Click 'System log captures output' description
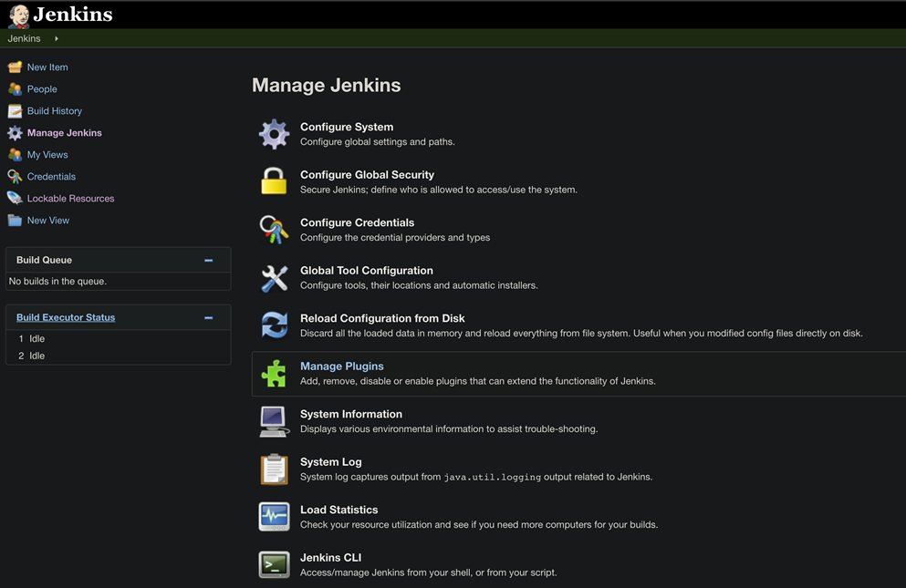Image resolution: width=906 pixels, height=588 pixels. 476,477
